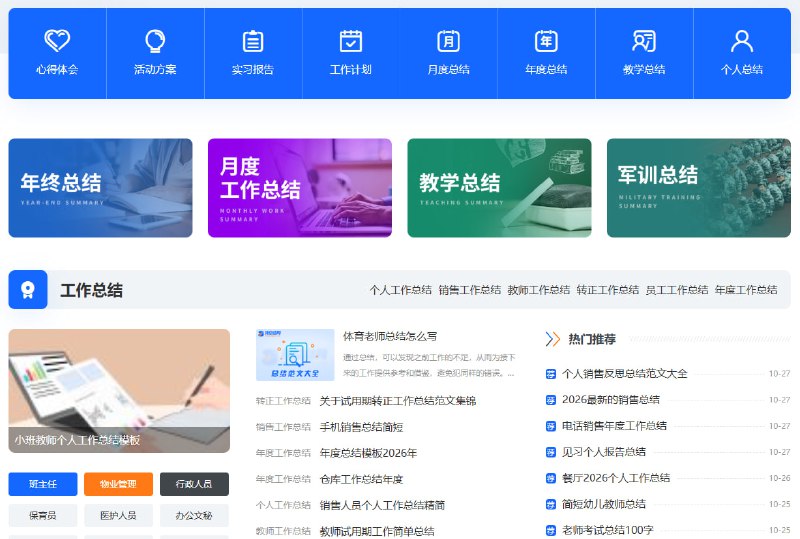This screenshot has width=800, height=539.
Task: Open 简短幼儿教师总结 recommendation
Action: 604,504
